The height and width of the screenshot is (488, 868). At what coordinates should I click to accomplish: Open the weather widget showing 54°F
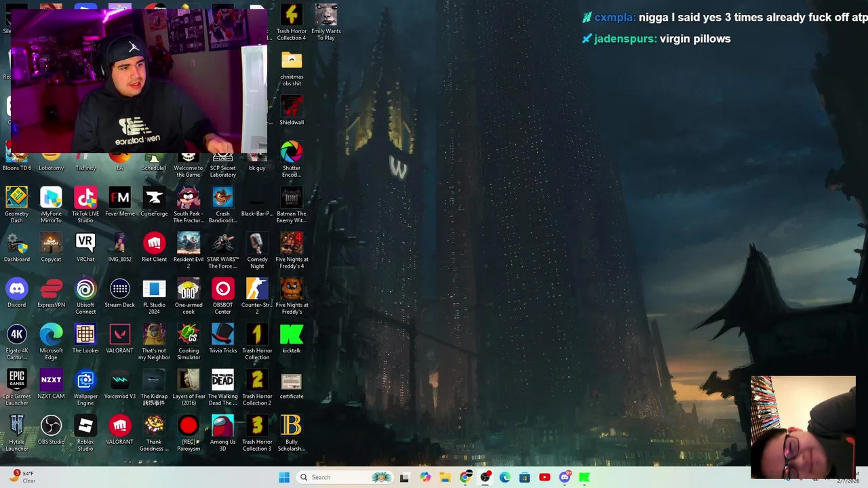(22, 476)
